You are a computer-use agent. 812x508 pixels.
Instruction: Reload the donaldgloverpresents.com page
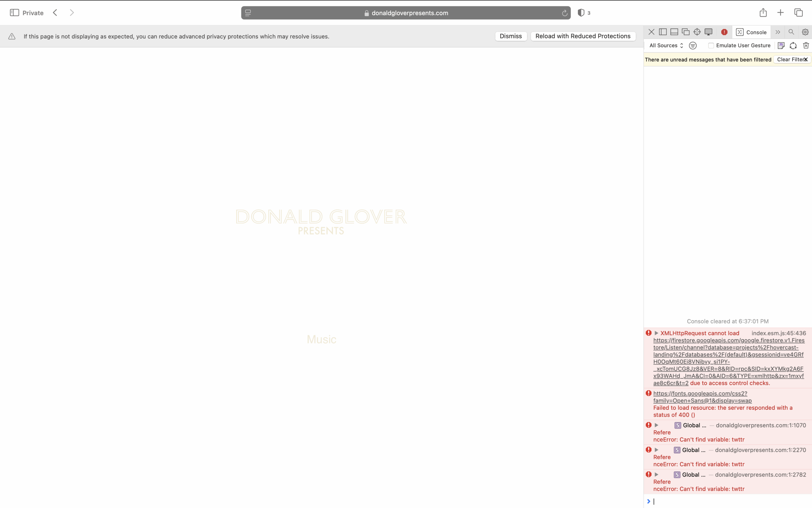pyautogui.click(x=565, y=13)
